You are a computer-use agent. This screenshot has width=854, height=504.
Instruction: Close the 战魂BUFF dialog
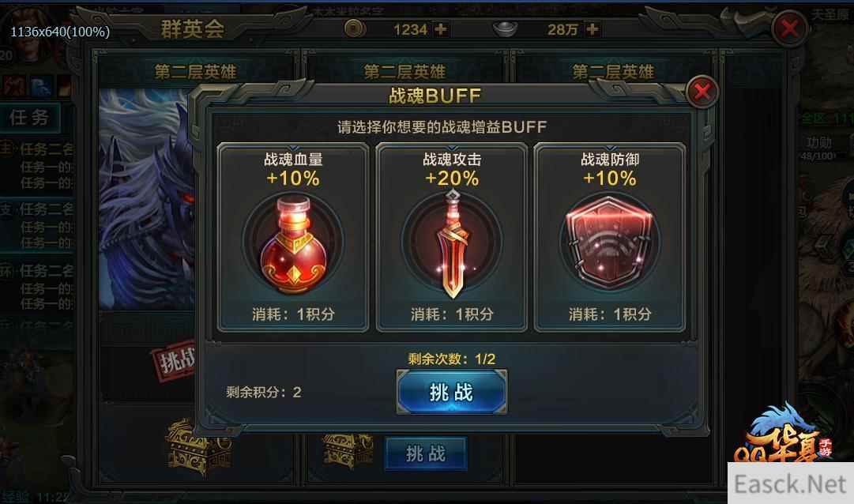[702, 92]
